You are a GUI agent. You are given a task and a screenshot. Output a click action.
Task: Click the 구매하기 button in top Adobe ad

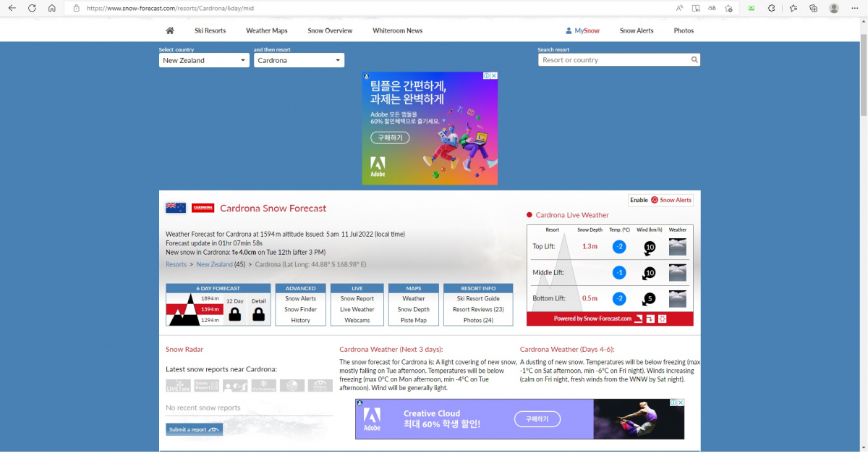point(391,138)
